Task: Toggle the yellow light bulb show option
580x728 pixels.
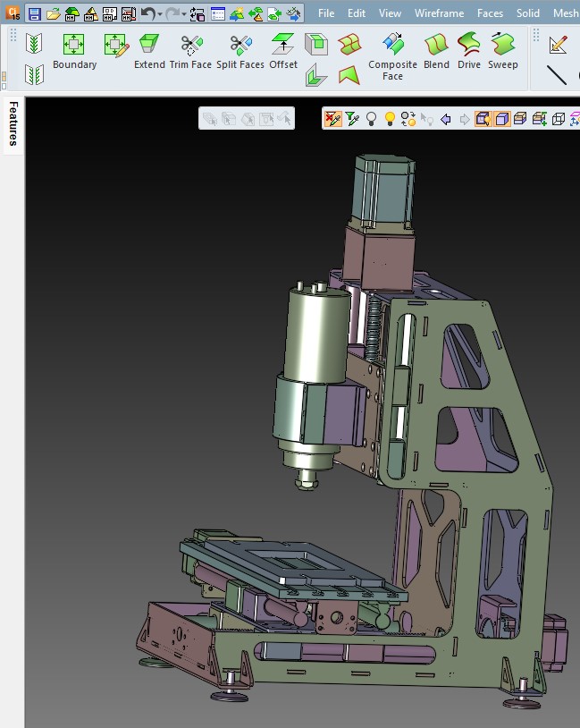Action: pyautogui.click(x=390, y=119)
